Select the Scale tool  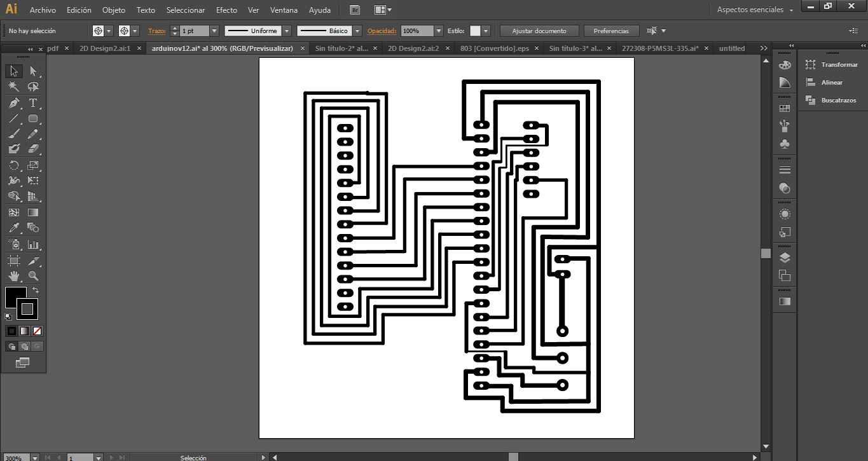click(33, 165)
